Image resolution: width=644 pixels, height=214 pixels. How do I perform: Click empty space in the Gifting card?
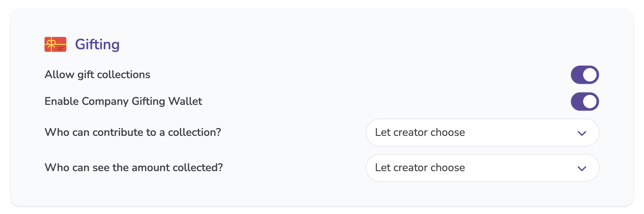[304, 46]
